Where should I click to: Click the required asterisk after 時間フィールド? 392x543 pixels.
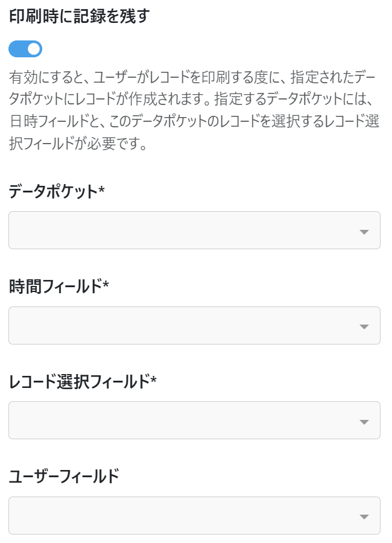click(106, 286)
